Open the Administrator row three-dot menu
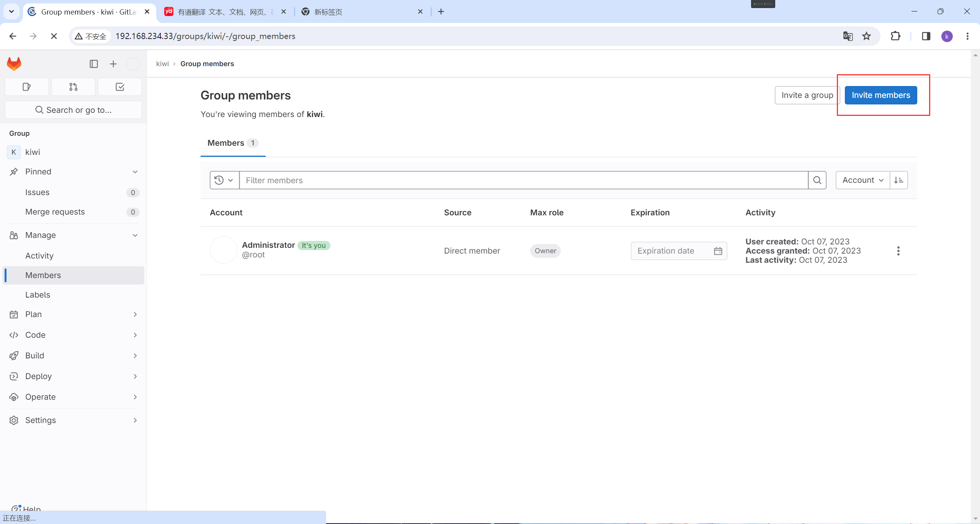The width and height of the screenshot is (980, 524). pyautogui.click(x=898, y=251)
